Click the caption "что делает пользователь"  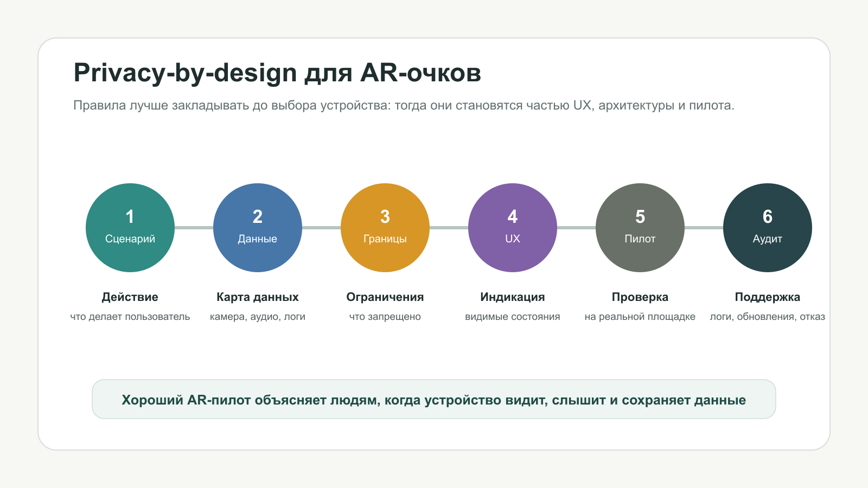[x=130, y=317]
